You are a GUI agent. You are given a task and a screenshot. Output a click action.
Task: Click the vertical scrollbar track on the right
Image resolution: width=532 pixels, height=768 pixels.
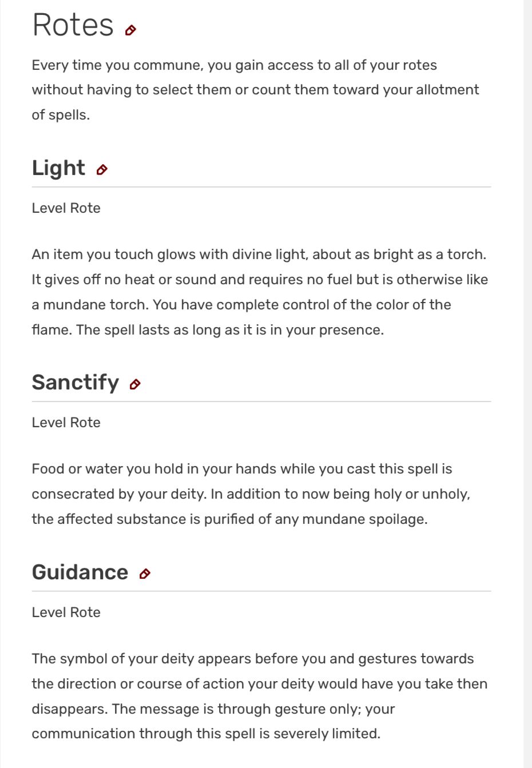tap(527, 383)
